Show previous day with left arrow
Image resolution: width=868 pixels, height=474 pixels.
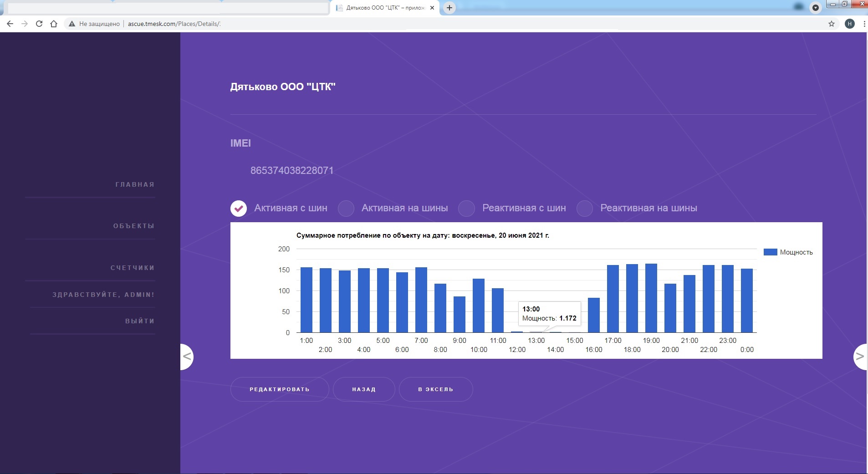[187, 357]
